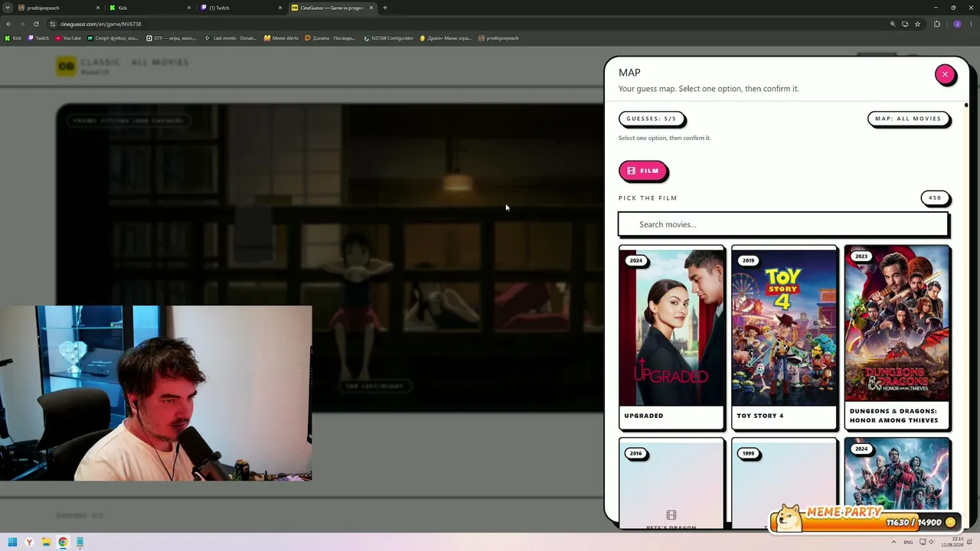Click the Upgraded title text
This screenshot has width=980, height=551.
point(644,416)
